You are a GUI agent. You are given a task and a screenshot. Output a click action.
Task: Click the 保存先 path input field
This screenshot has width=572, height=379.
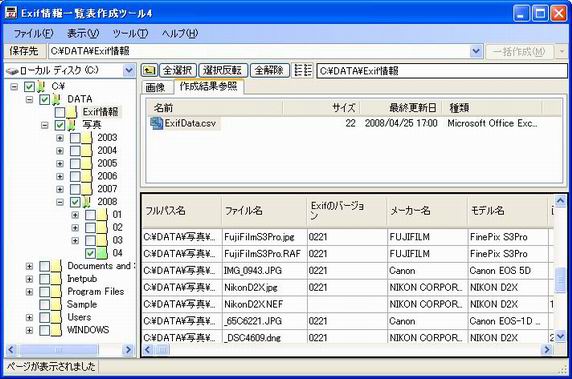tap(258, 51)
